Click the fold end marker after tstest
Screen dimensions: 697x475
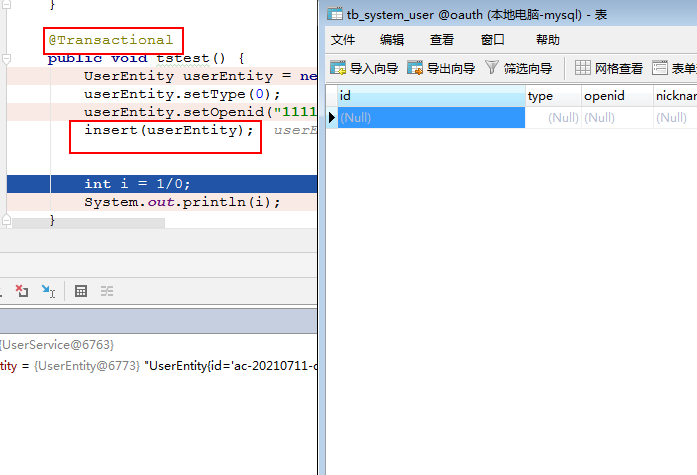6,220
